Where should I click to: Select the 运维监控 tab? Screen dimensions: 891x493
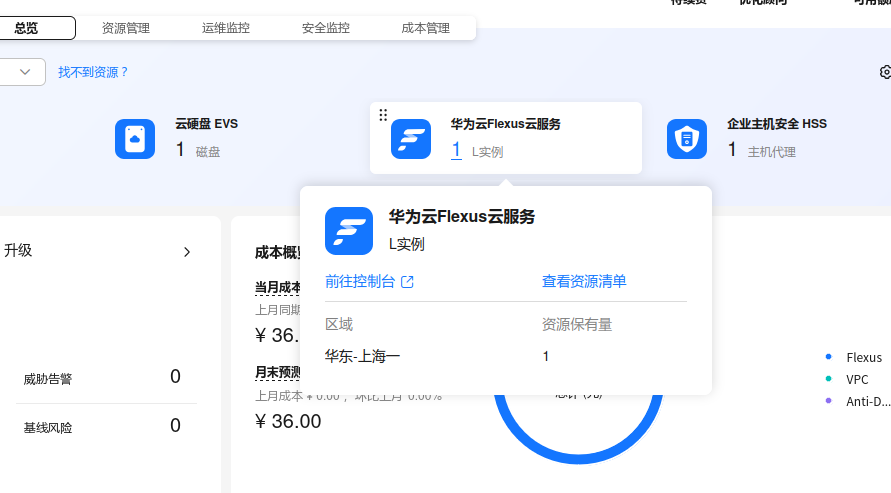[x=226, y=28]
